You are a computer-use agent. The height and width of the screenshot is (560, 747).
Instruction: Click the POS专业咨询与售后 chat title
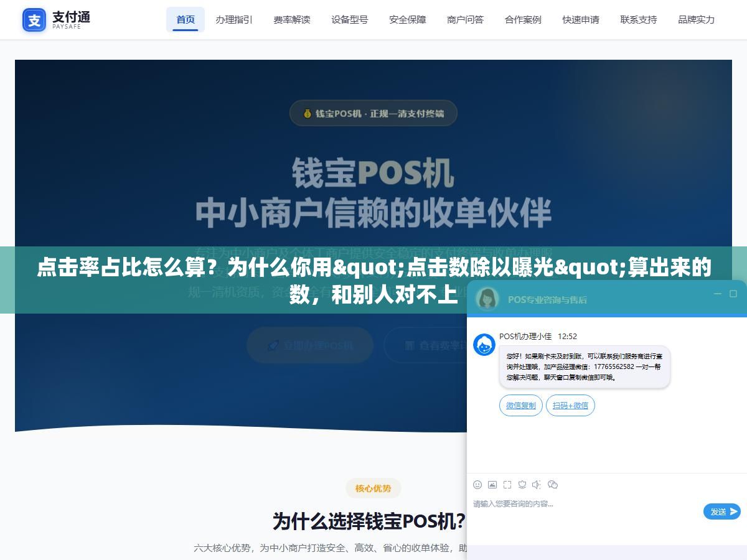pos(547,299)
